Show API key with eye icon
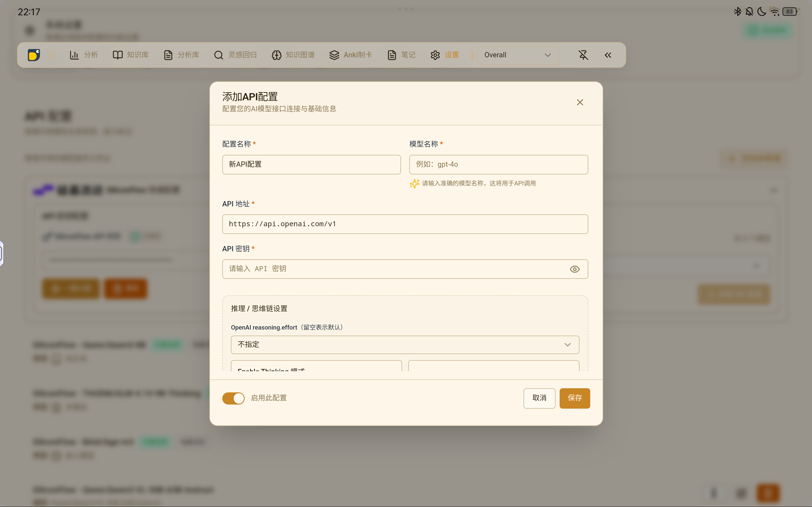812x507 pixels. pyautogui.click(x=575, y=269)
